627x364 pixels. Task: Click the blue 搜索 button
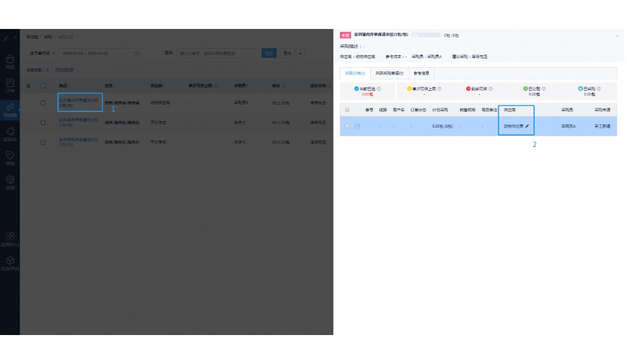(269, 53)
